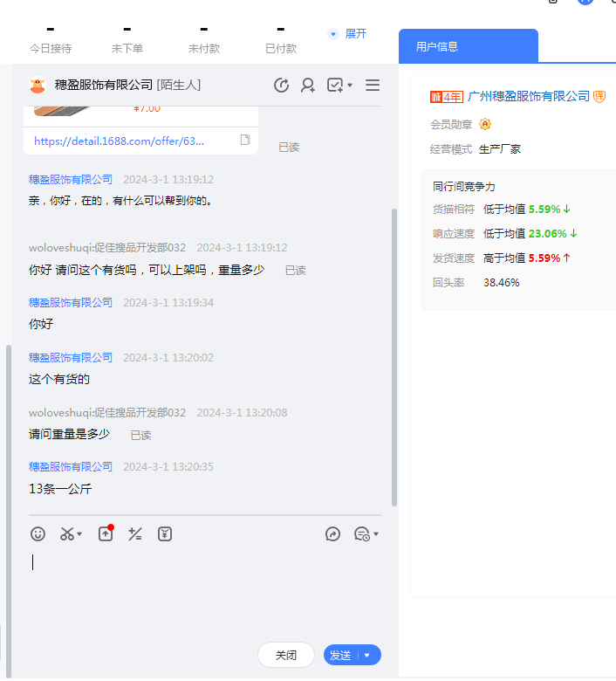Click the scissors screenshot tool icon
Viewport: 616px width, 681px height.
[67, 533]
